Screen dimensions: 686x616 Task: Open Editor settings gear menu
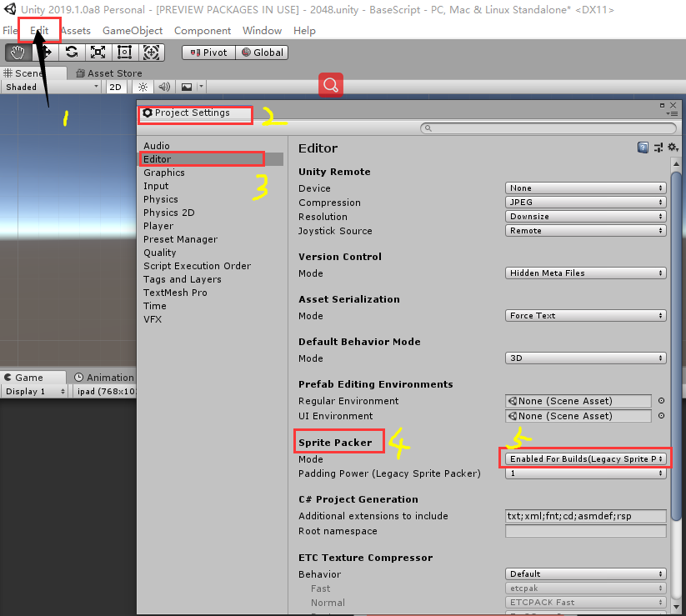point(673,148)
